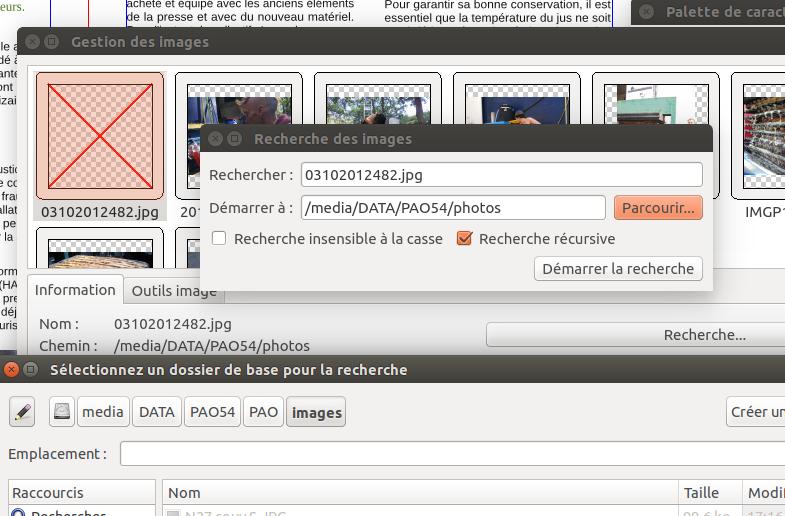The height and width of the screenshot is (516, 785).
Task: Click the Recherche... button in Information panel
Action: (x=635, y=335)
